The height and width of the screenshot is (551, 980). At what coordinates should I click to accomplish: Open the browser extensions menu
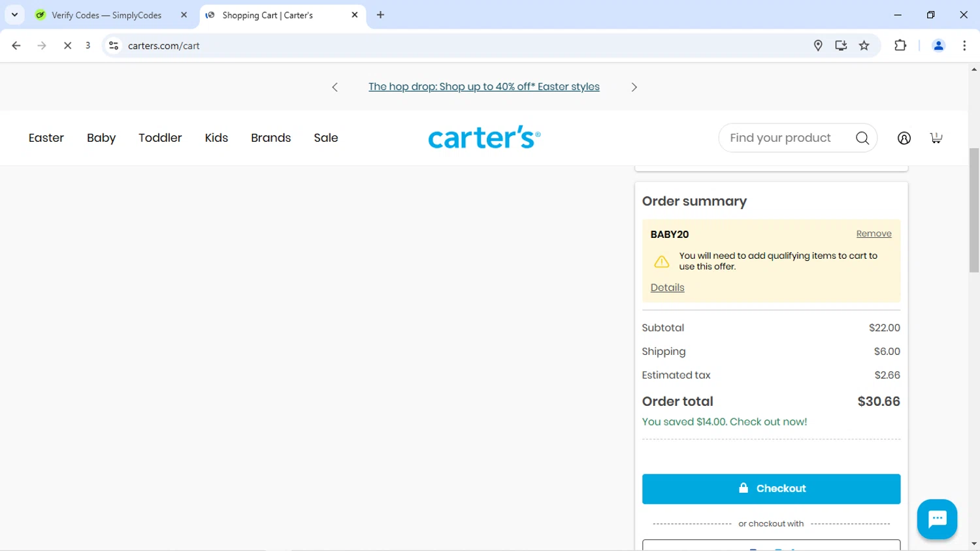tap(900, 46)
